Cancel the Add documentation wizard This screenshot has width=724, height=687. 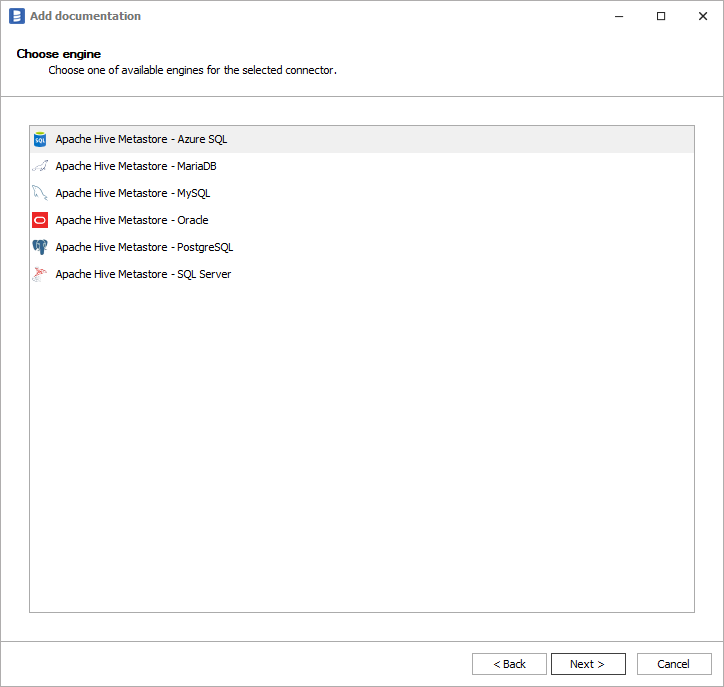(x=673, y=664)
